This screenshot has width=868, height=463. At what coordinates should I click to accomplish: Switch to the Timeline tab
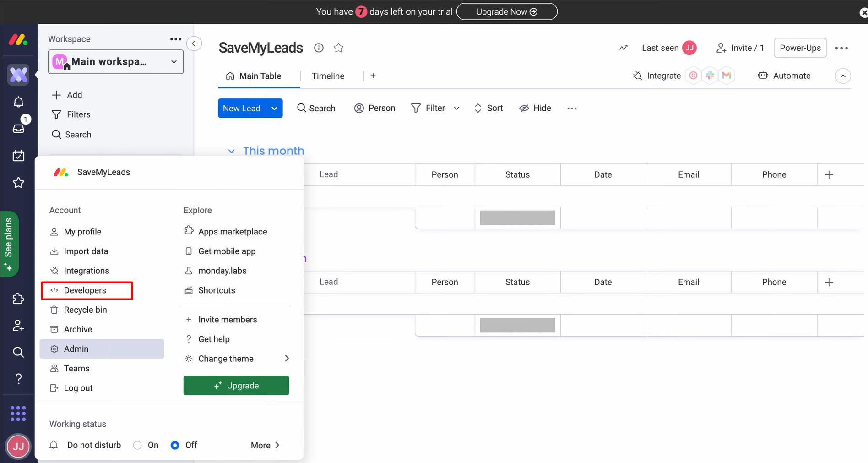click(328, 76)
